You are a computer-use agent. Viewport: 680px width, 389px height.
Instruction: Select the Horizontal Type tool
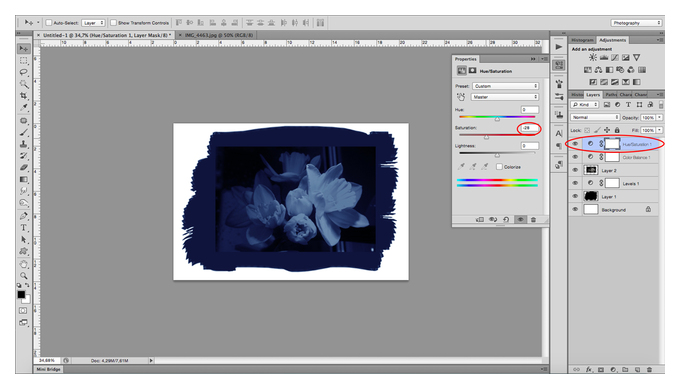point(23,228)
